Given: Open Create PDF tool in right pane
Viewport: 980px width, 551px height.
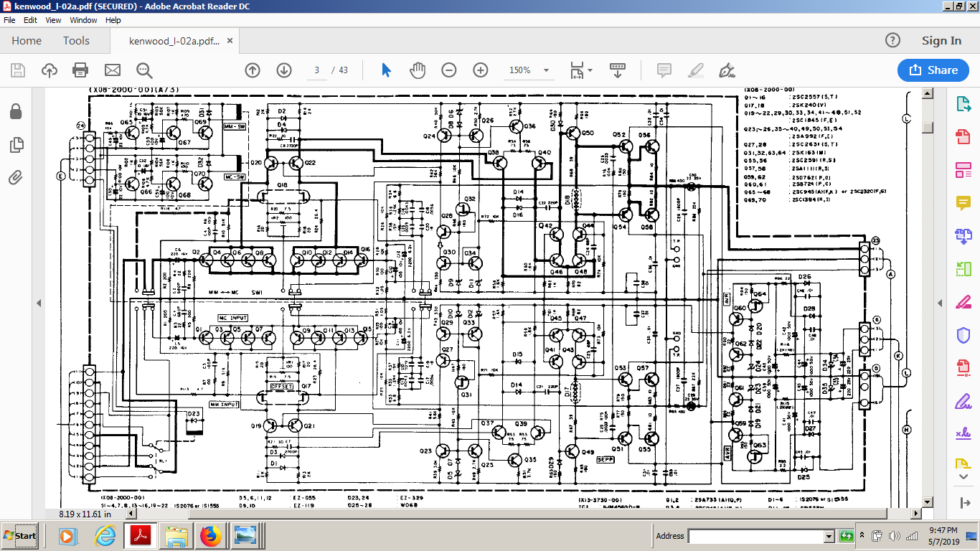Looking at the screenshot, I should (x=963, y=136).
